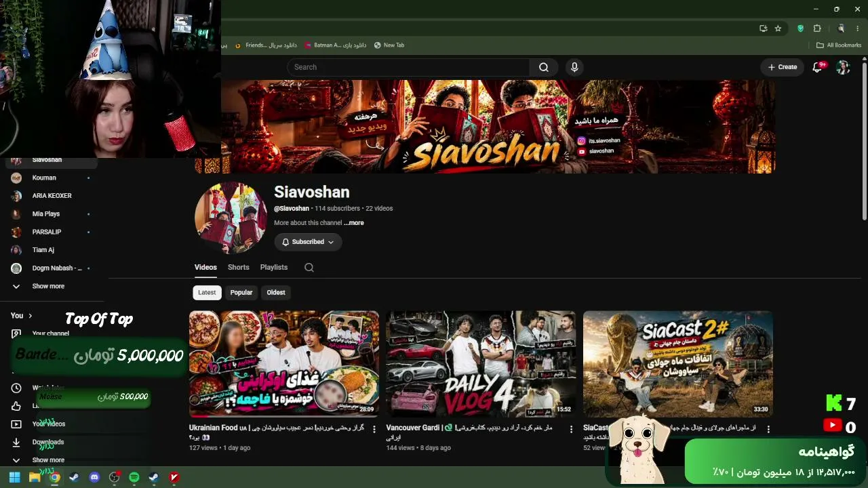The height and width of the screenshot is (488, 868).
Task: Open the Ukrainian Food video thumbnail
Action: (x=284, y=364)
